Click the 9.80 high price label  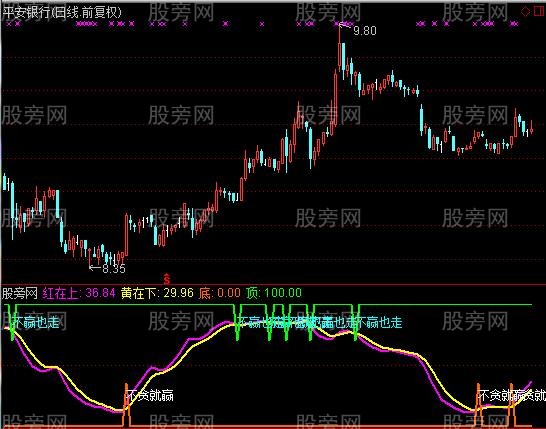pos(365,31)
